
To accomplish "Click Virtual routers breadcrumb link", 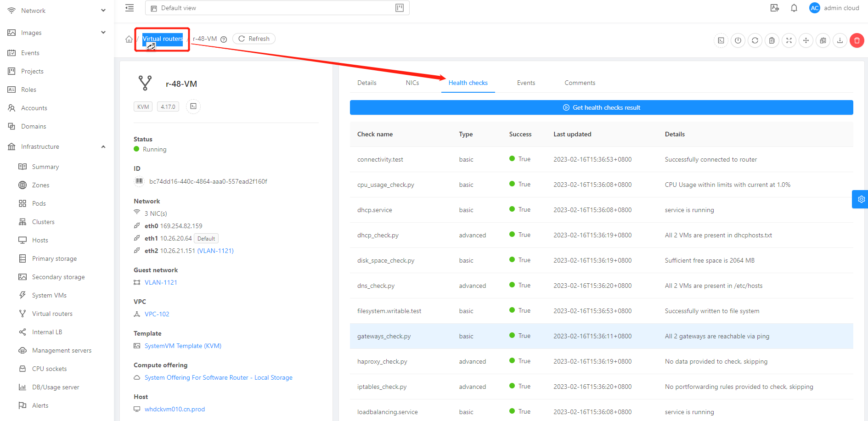I will [163, 39].
